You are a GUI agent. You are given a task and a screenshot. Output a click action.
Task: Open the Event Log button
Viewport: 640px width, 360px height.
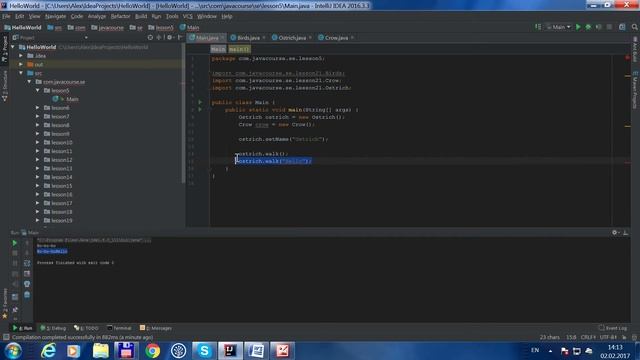[613, 328]
